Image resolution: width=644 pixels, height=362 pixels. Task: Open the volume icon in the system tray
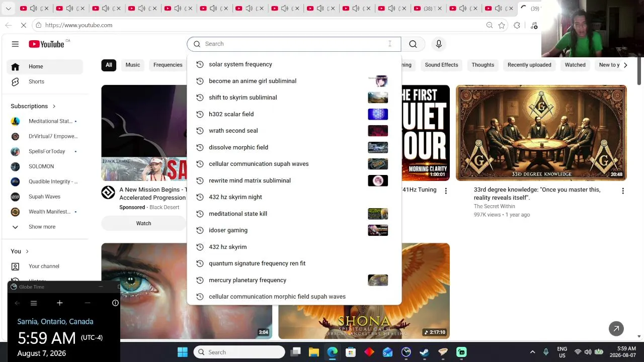coord(588,352)
